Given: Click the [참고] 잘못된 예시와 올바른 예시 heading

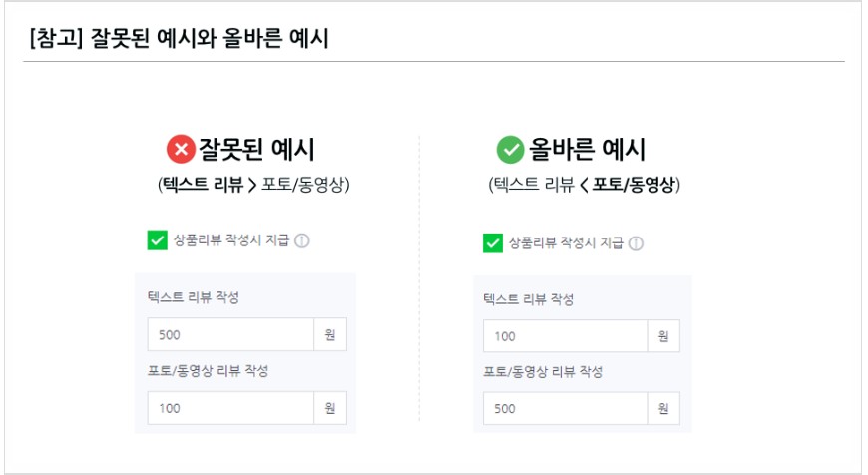Looking at the screenshot, I should 181,40.
